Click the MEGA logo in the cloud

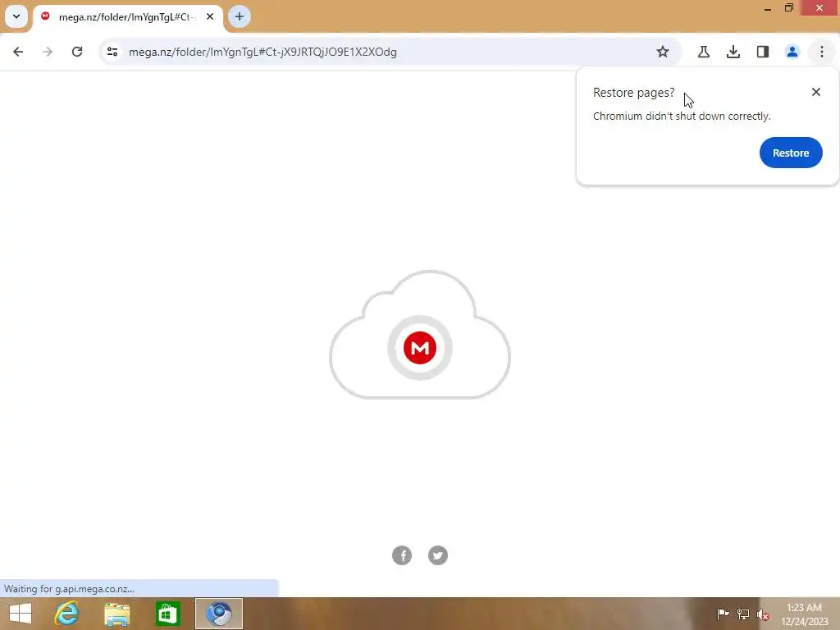(420, 348)
